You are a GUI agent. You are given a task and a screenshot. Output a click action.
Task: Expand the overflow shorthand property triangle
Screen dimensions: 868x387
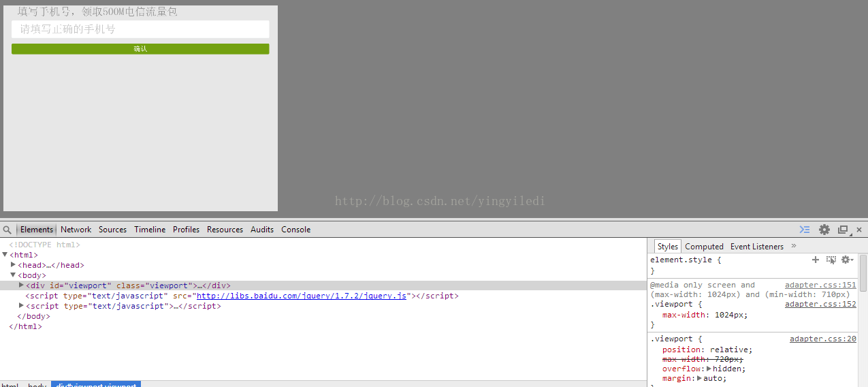point(709,369)
